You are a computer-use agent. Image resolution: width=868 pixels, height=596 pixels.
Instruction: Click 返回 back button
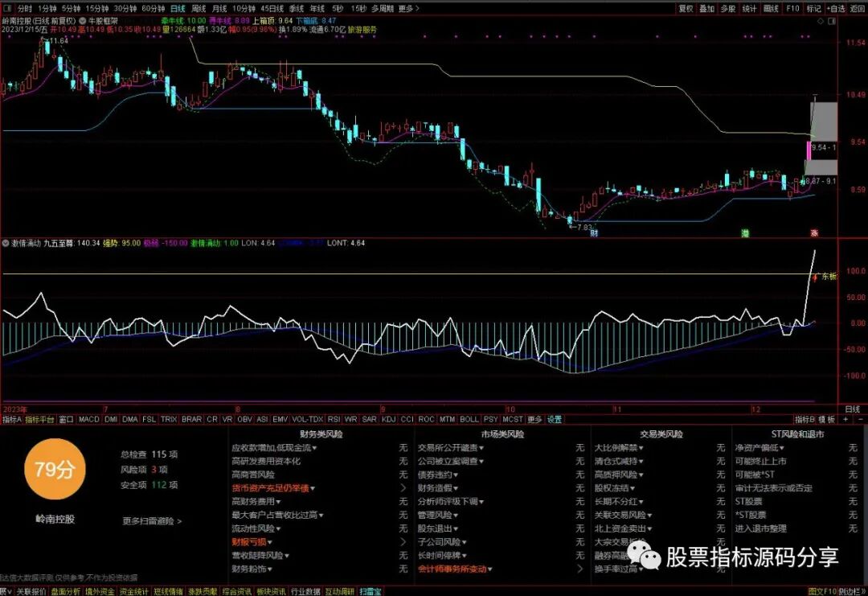(x=858, y=9)
